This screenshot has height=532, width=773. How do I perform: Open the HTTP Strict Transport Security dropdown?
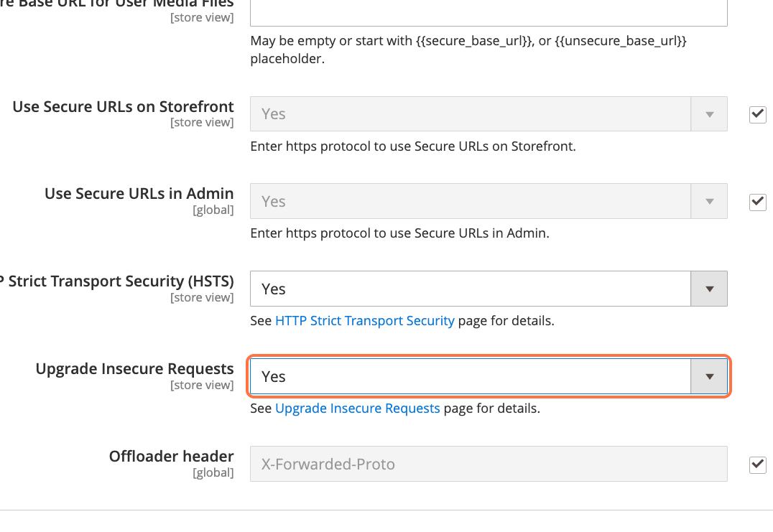[x=708, y=288]
